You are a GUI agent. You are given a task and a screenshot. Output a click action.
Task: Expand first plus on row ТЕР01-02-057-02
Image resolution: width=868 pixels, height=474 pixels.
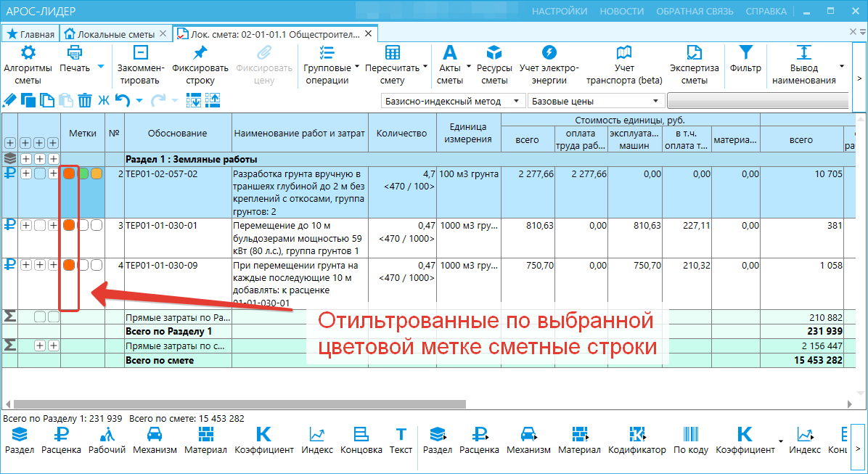pos(26,174)
